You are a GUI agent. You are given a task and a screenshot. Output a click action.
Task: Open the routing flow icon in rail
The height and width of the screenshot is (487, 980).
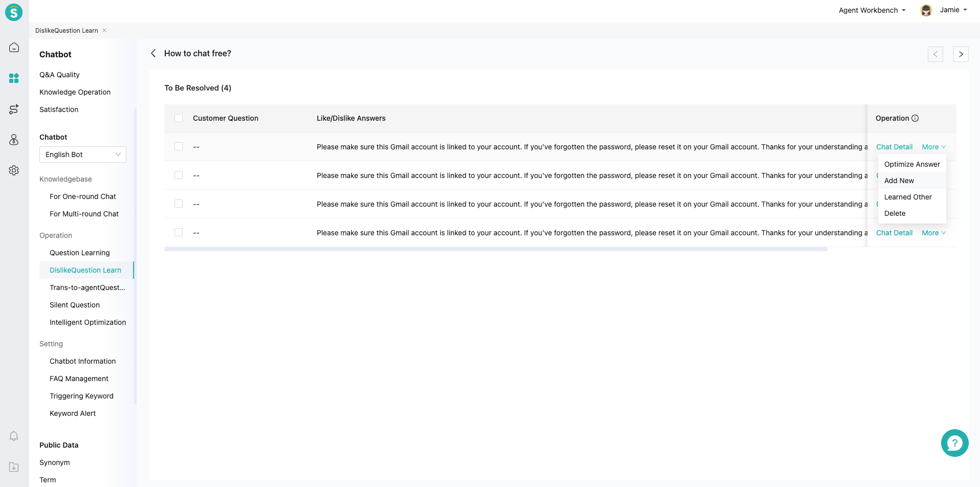[14, 109]
